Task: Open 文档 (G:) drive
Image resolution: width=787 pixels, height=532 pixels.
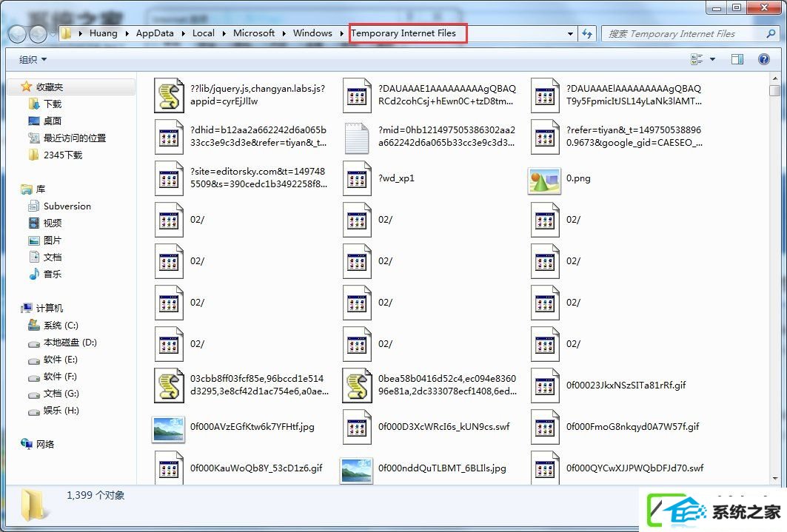Action: point(61,394)
